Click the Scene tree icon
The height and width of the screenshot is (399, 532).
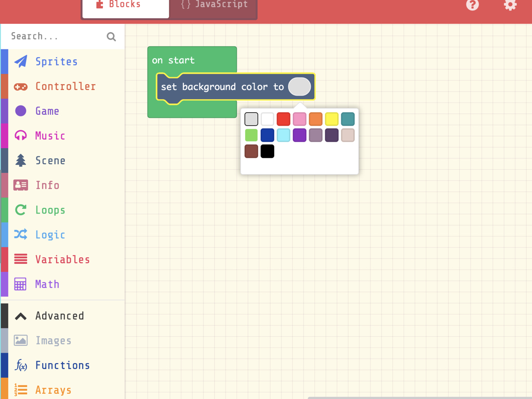21,160
